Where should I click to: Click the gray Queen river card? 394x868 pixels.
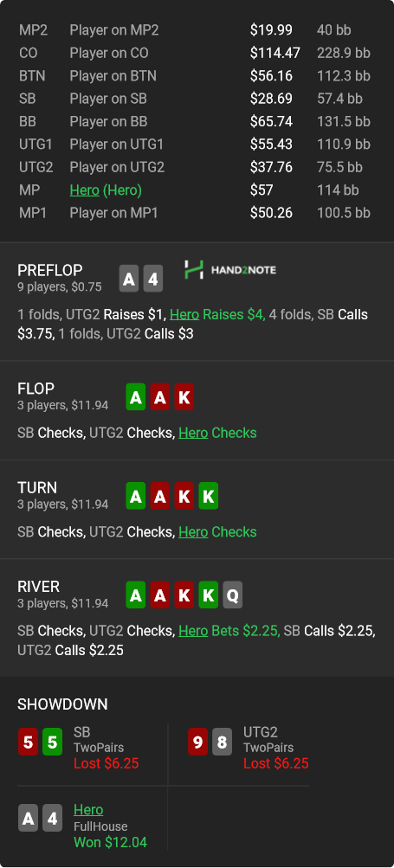(233, 595)
